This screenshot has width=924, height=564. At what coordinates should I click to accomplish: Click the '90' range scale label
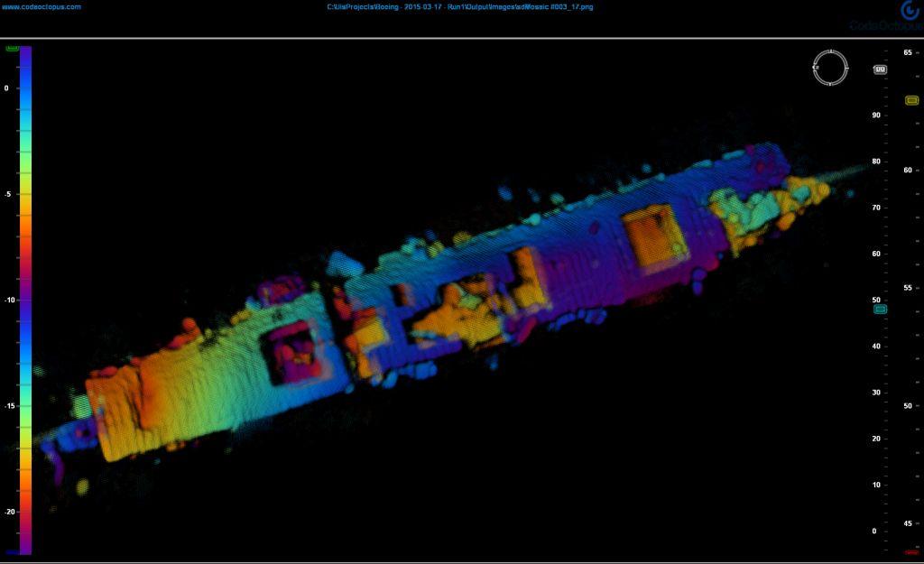tap(876, 116)
